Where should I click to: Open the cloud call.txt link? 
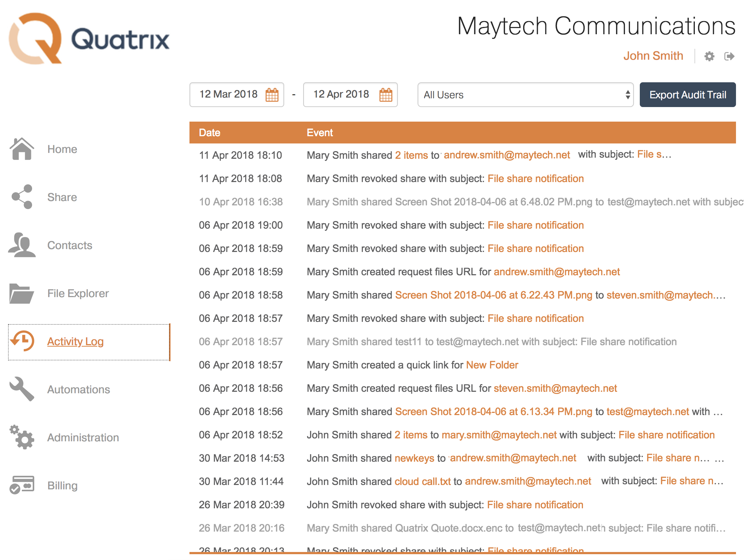[423, 481]
